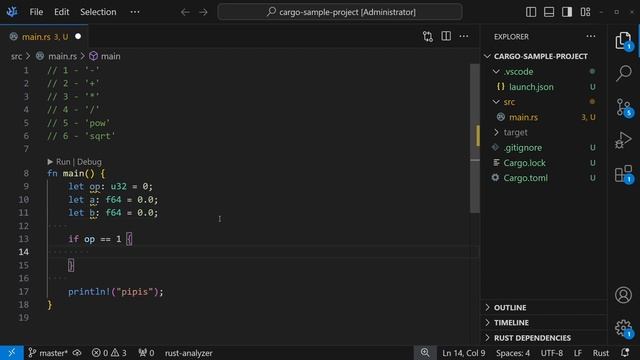Open the overflow menu ellipsis in menu bar

click(135, 12)
